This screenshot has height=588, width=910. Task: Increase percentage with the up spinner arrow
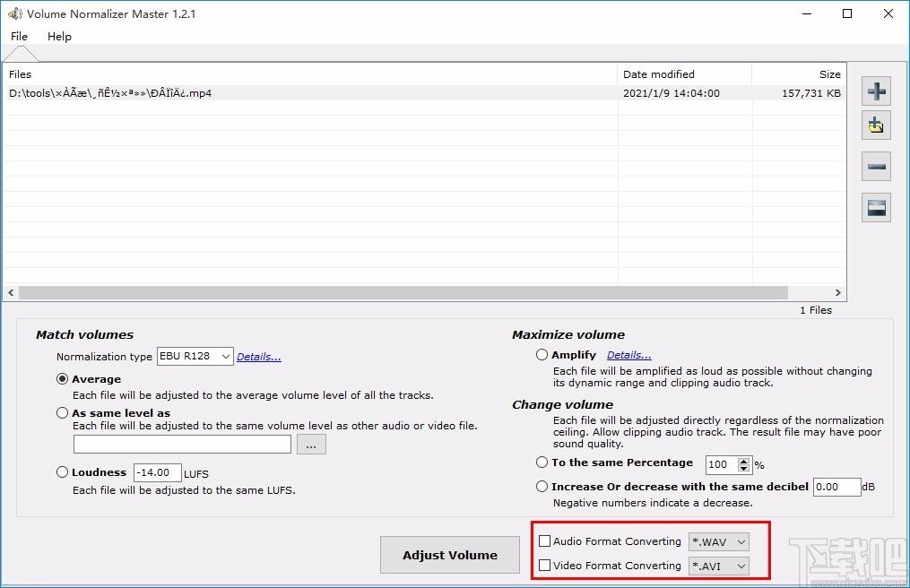[x=744, y=461]
